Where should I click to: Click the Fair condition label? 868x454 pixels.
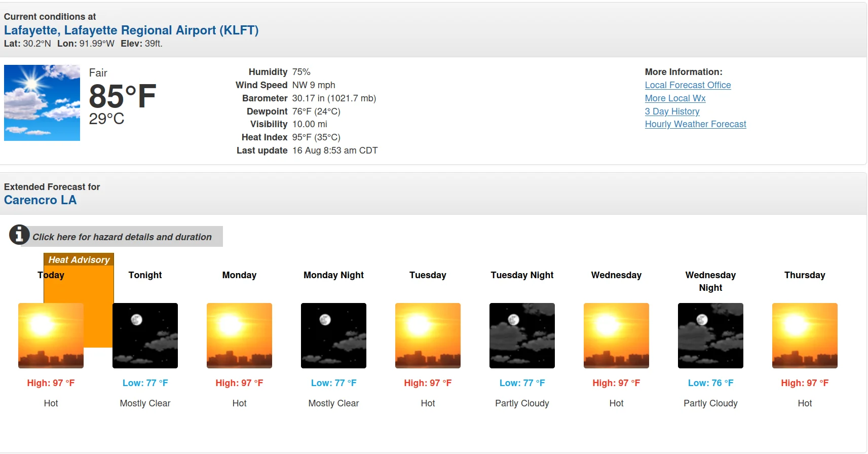[98, 73]
